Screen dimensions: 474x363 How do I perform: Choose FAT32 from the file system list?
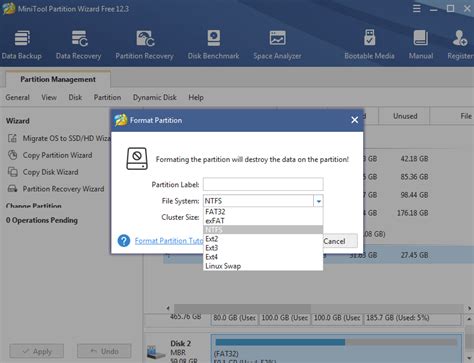tap(263, 212)
